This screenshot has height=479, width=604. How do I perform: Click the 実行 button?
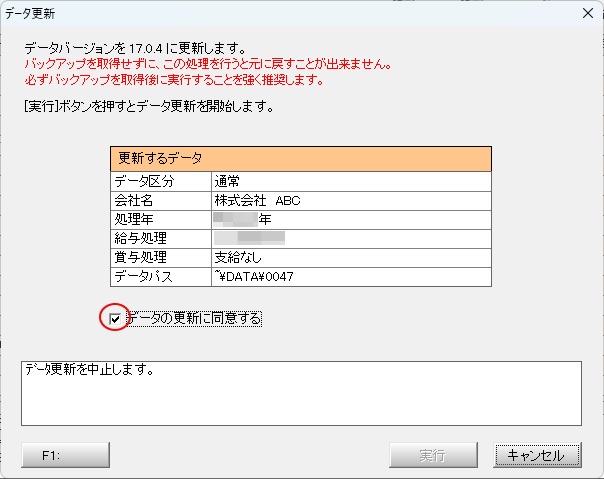[x=432, y=455]
